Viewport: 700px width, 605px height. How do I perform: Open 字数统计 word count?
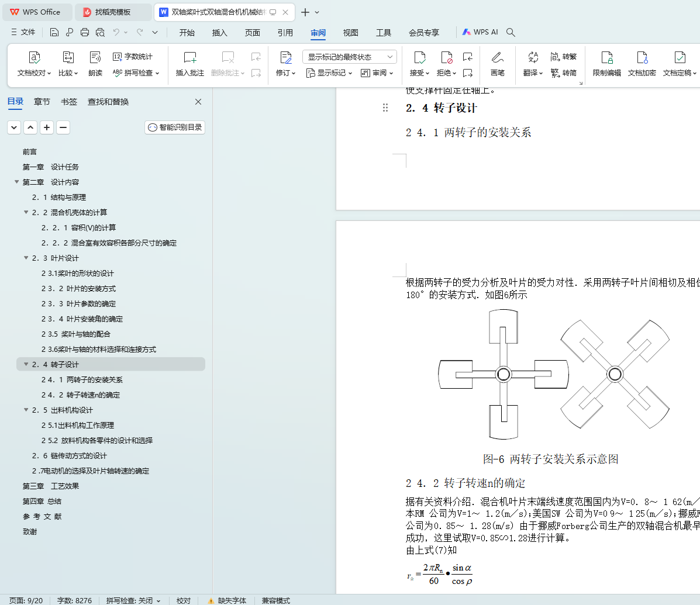133,57
